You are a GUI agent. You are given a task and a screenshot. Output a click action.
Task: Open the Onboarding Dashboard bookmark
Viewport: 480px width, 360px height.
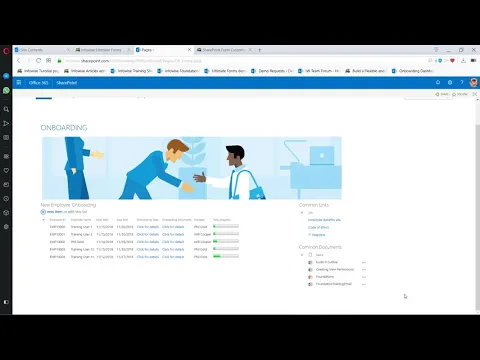point(413,71)
